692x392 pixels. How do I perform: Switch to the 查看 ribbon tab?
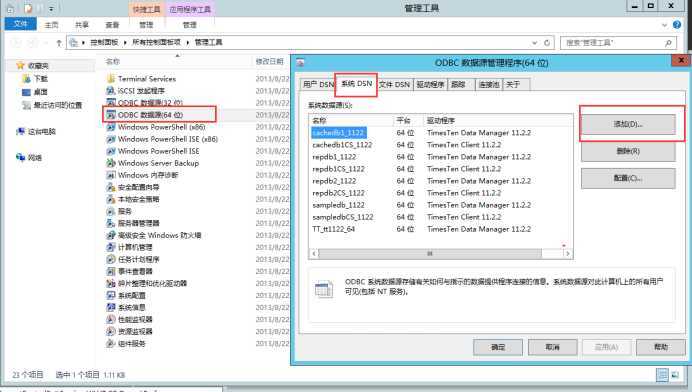[112, 25]
